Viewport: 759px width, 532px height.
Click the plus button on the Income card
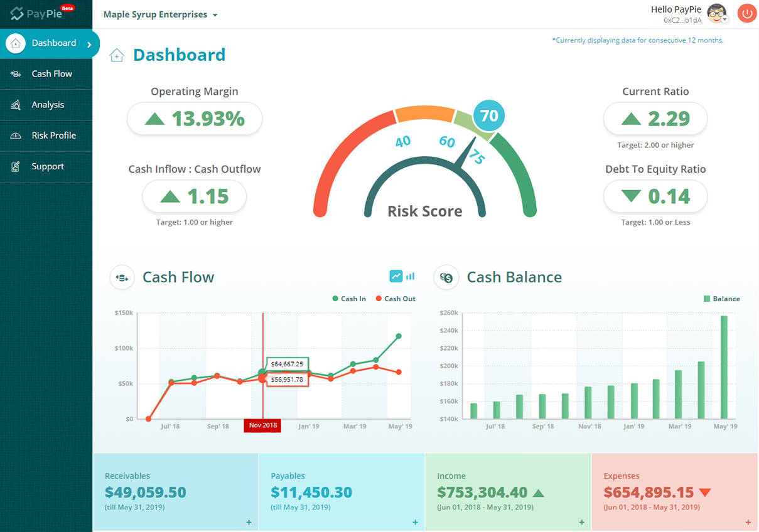581,522
